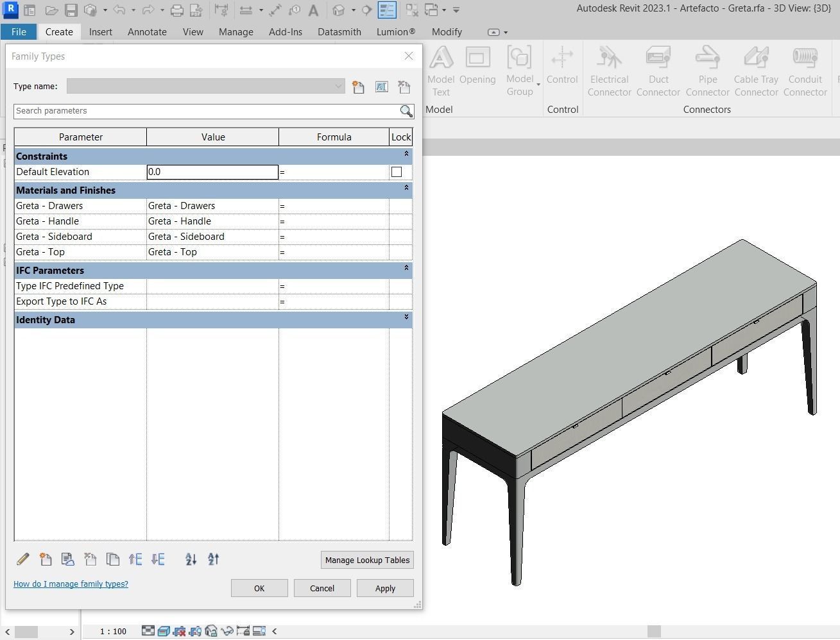The height and width of the screenshot is (640, 840).
Task: Click the New Parameter icon at dialog bottom
Action: click(45, 559)
